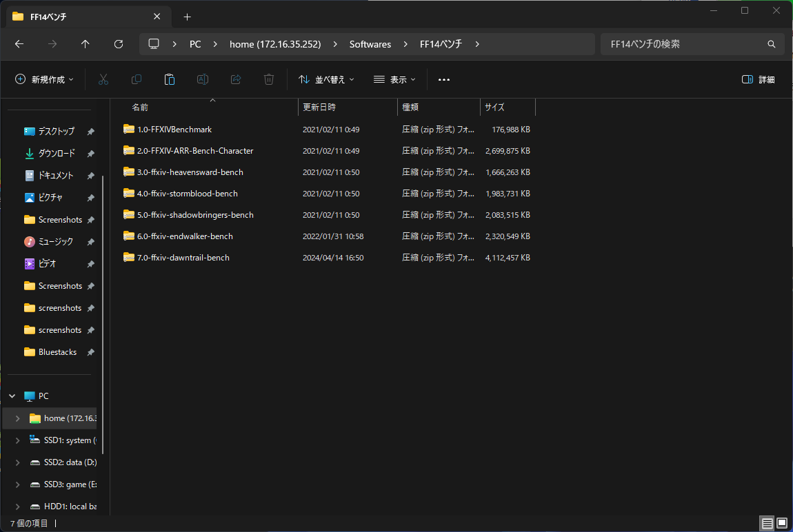Image resolution: width=793 pixels, height=532 pixels.
Task: Click the Cut scissors icon in toolbar
Action: (x=103, y=80)
